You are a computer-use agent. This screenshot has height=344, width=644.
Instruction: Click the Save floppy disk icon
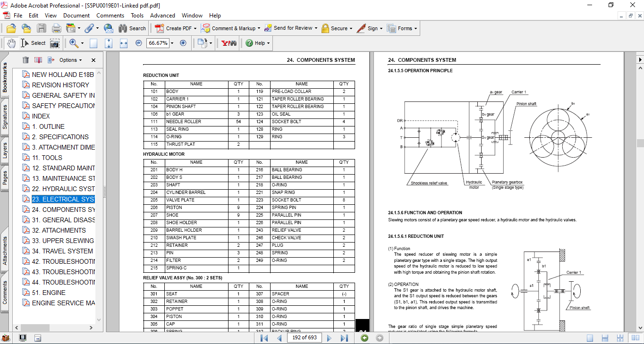[42, 28]
